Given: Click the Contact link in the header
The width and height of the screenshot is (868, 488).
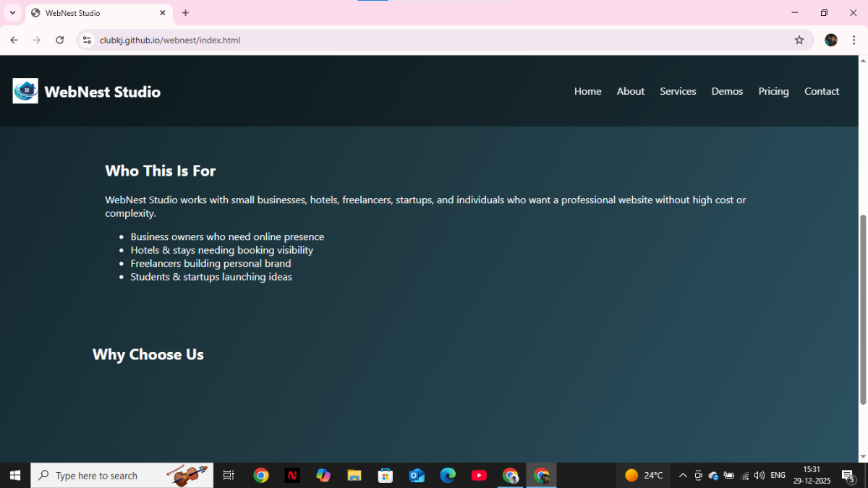Looking at the screenshot, I should coord(822,91).
